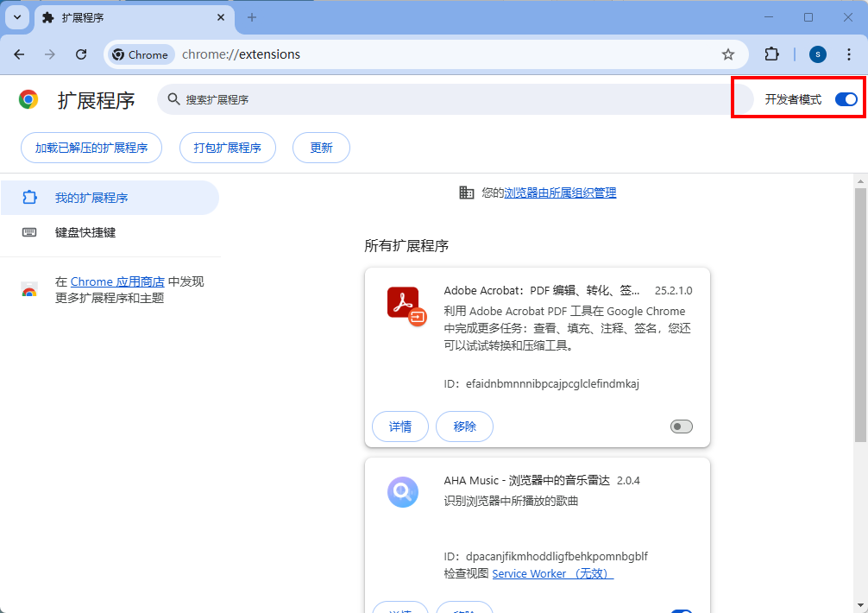Click the Chrome site info chip
The width and height of the screenshot is (868, 613).
point(141,54)
